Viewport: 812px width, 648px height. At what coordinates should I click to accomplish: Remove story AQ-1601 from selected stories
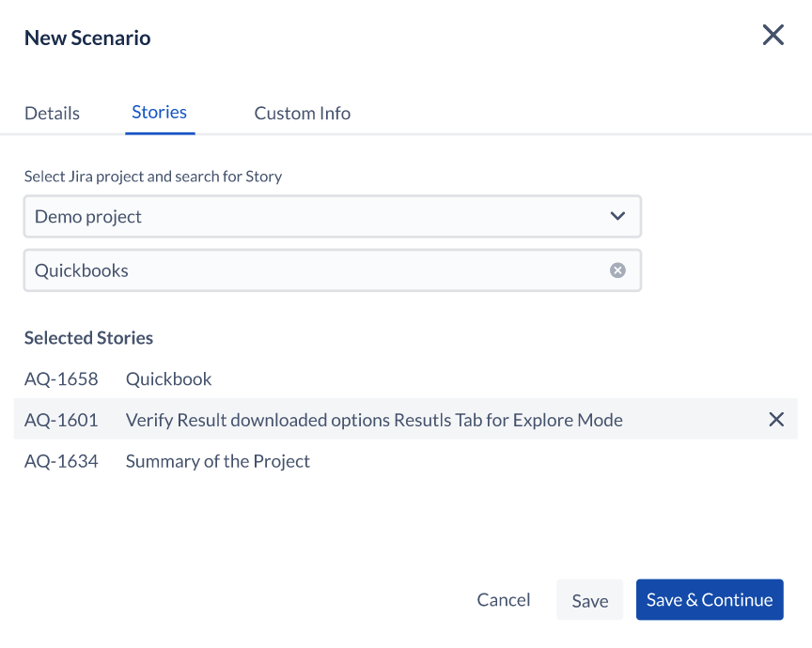click(x=776, y=419)
